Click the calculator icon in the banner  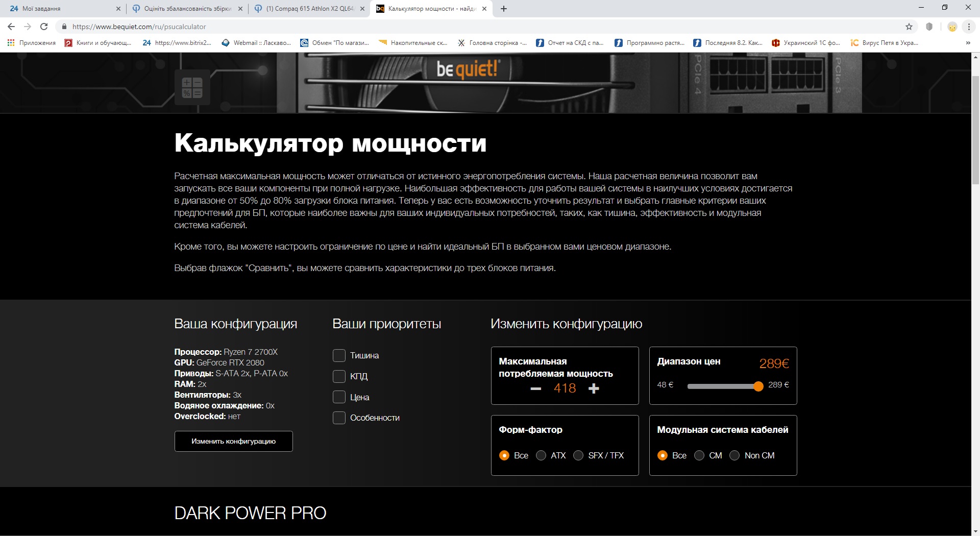[192, 87]
